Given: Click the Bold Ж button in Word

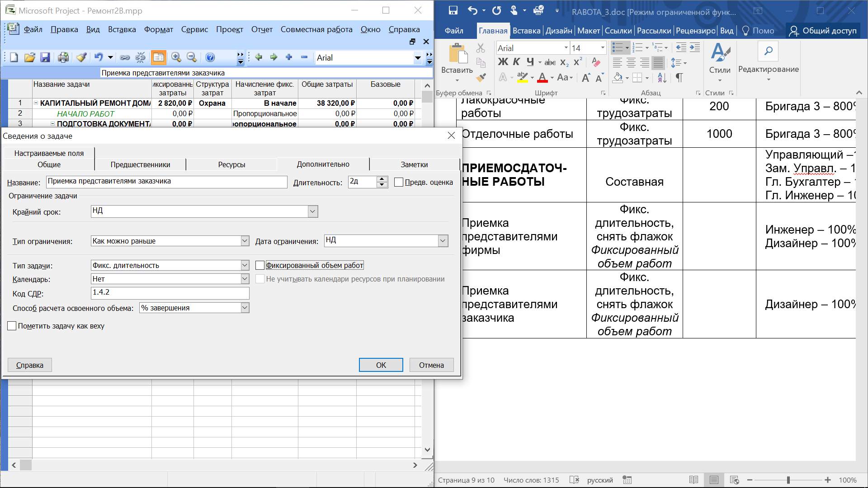Looking at the screenshot, I should click(503, 62).
